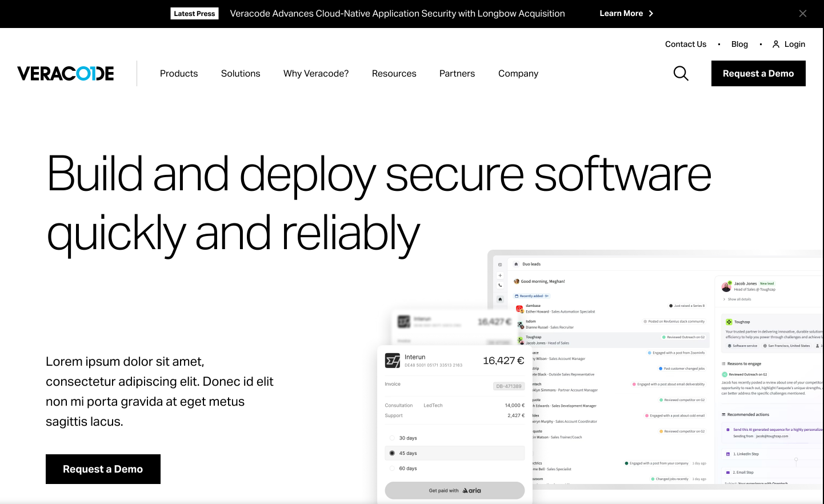824x504 pixels.
Task: Open the Partners menu
Action: coord(457,74)
